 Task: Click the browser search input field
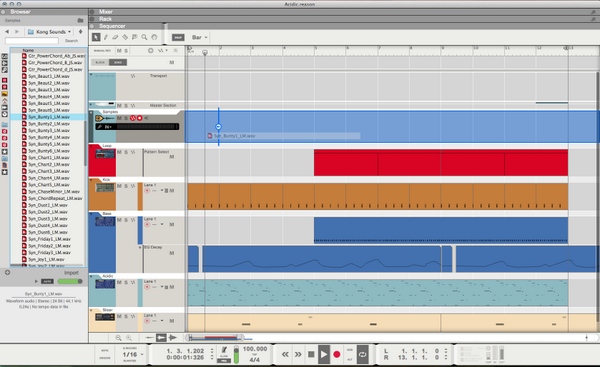click(x=32, y=41)
